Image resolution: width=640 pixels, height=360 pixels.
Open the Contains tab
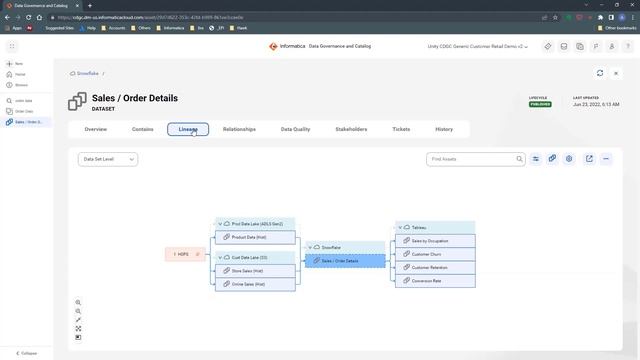(142, 129)
